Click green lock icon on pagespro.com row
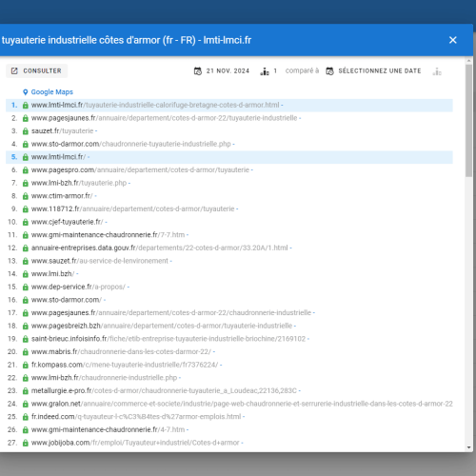 (x=26, y=170)
